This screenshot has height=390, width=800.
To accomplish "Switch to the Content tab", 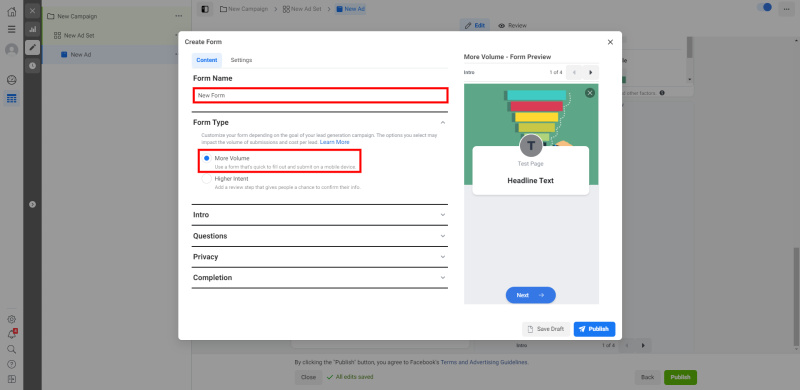I will 207,60.
